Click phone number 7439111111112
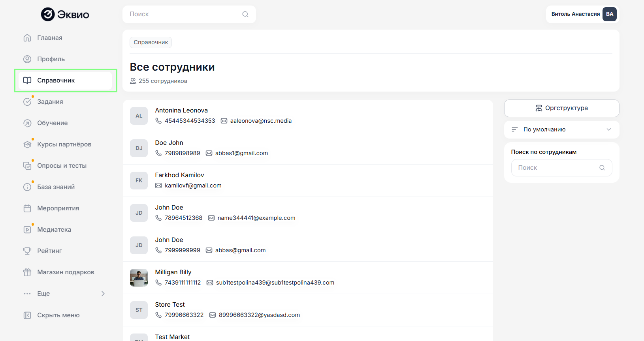 (183, 283)
